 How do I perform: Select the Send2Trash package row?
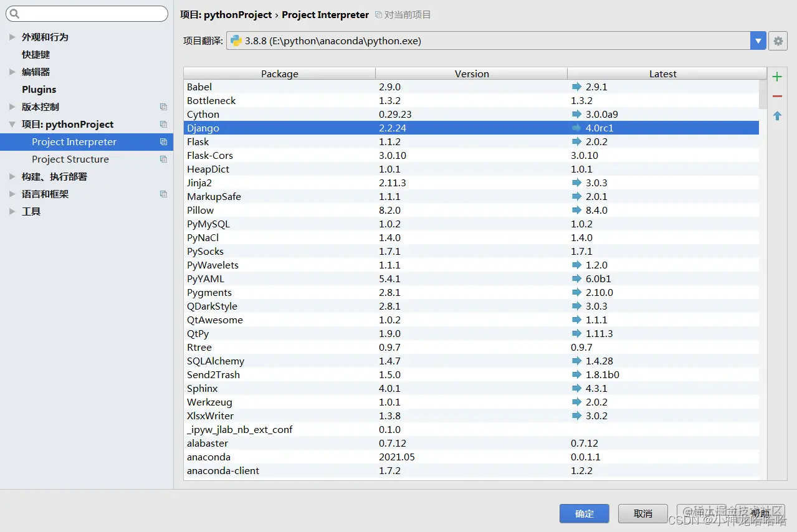pos(471,375)
